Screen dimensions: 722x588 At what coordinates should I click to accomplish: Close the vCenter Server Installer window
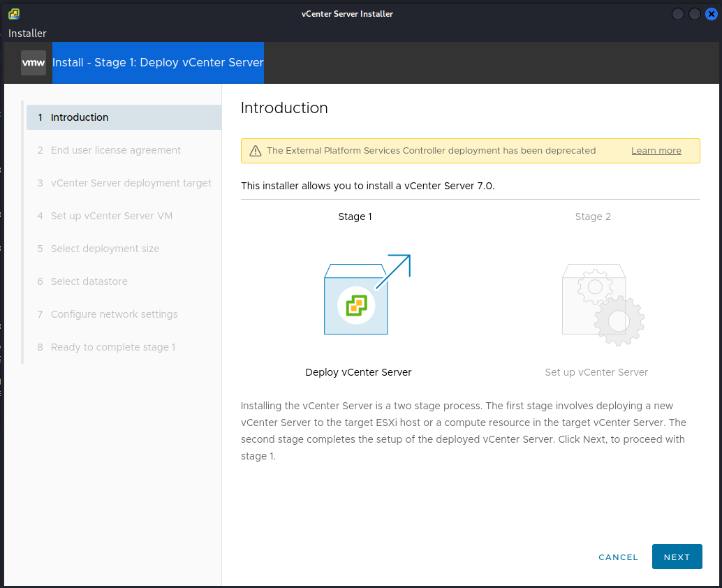tap(712, 14)
